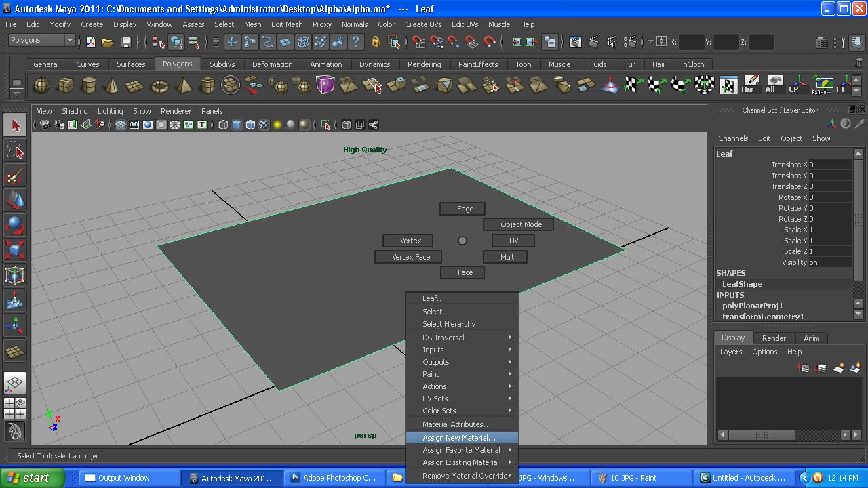Open the menu set selector showing Polygons
Image resolution: width=868 pixels, height=488 pixels.
click(x=41, y=40)
